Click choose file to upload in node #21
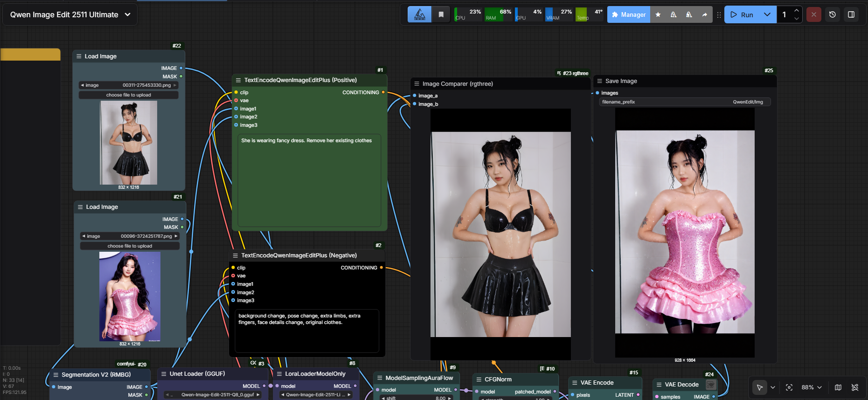The image size is (868, 400). 130,246
